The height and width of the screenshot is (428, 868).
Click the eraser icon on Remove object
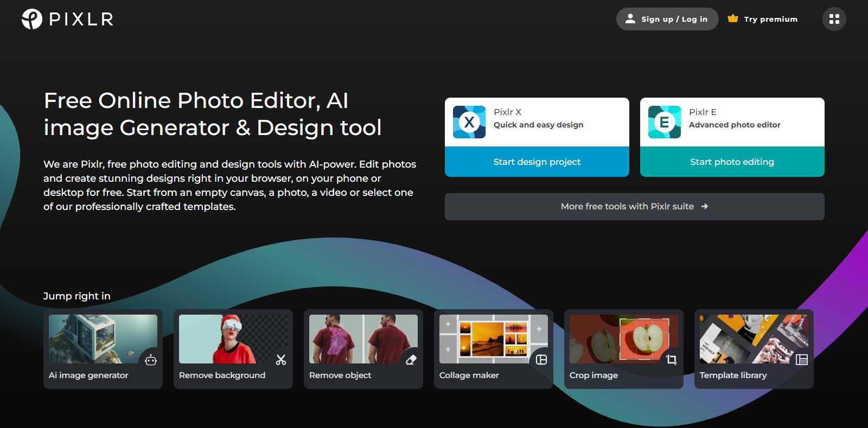[x=411, y=360]
